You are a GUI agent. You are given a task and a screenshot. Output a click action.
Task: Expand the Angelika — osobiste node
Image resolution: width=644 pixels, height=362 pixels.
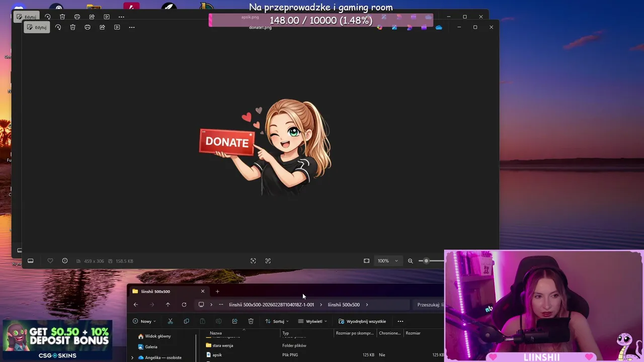point(132,357)
